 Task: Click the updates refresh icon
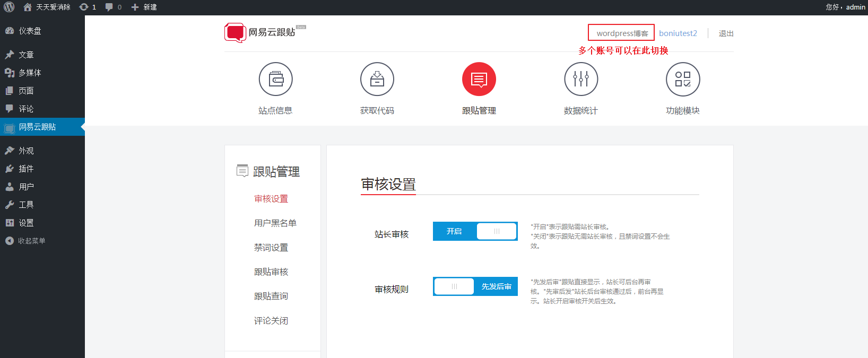(x=84, y=7)
